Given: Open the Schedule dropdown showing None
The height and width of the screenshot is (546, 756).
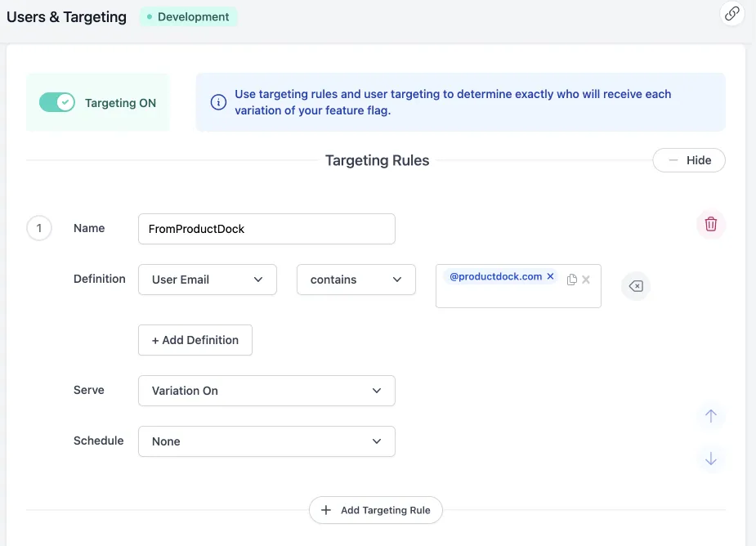Looking at the screenshot, I should [x=266, y=441].
